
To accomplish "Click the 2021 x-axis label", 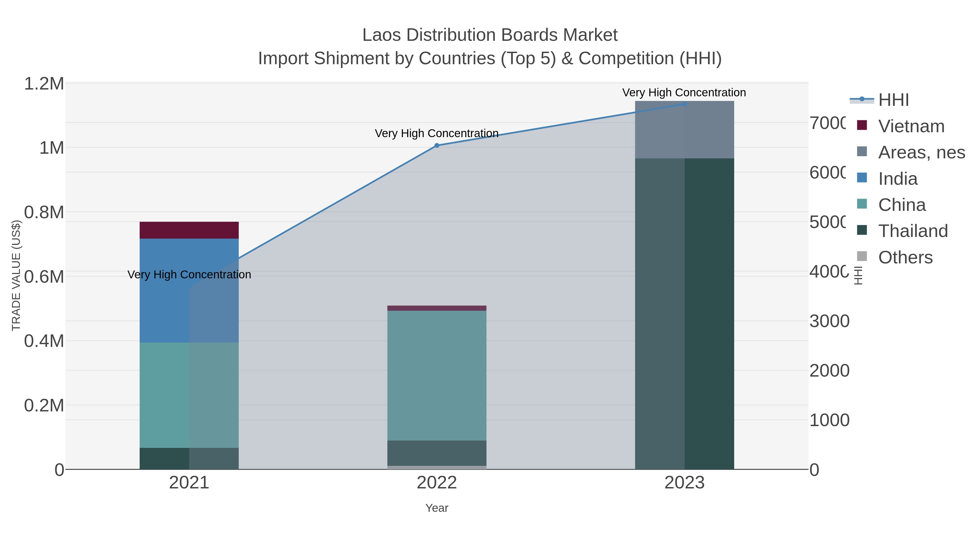I will click(189, 483).
